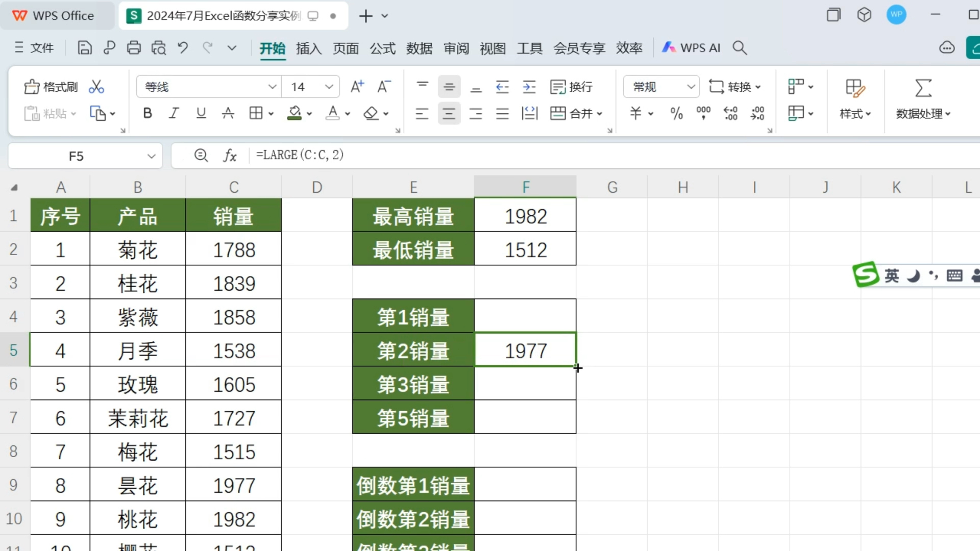Viewport: 980px width, 551px height.
Task: Increase indent icon
Action: pos(529,87)
